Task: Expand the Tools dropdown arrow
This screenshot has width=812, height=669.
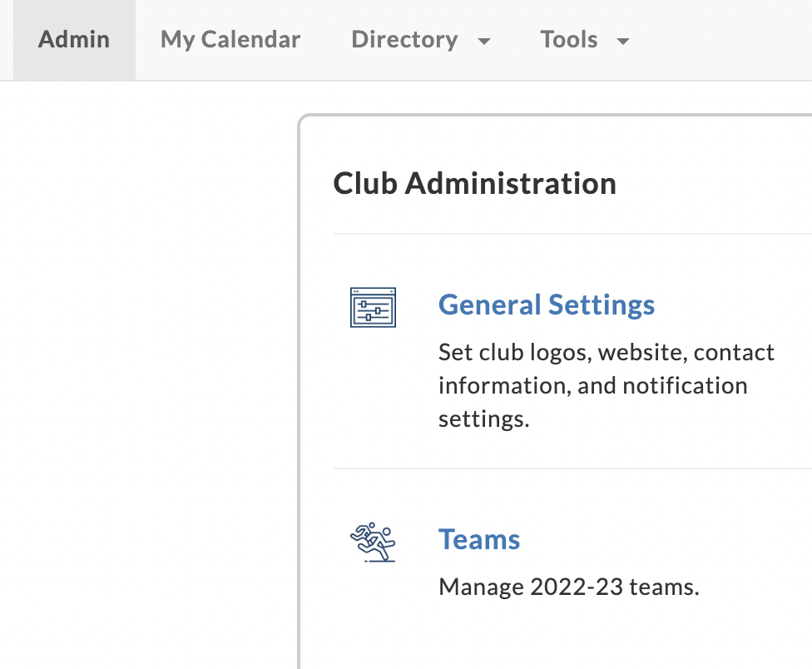Action: click(623, 41)
